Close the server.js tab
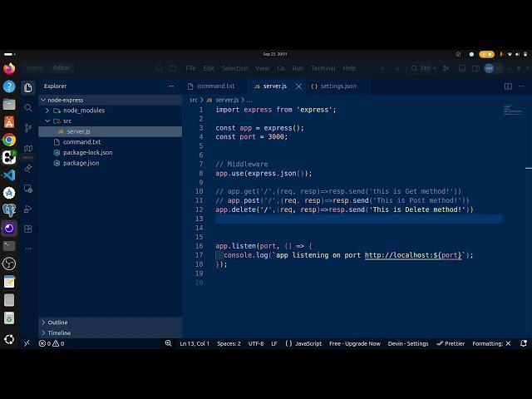 coord(298,86)
